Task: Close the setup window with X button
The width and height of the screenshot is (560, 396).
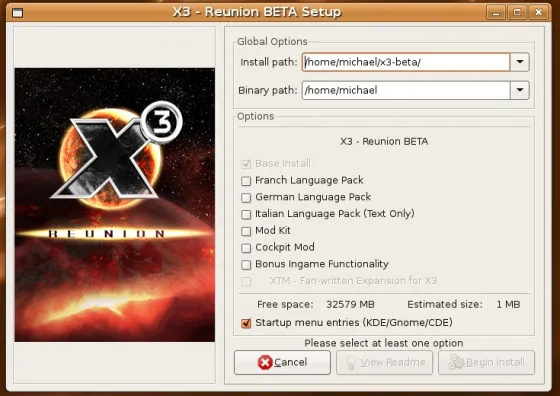Action: point(539,12)
